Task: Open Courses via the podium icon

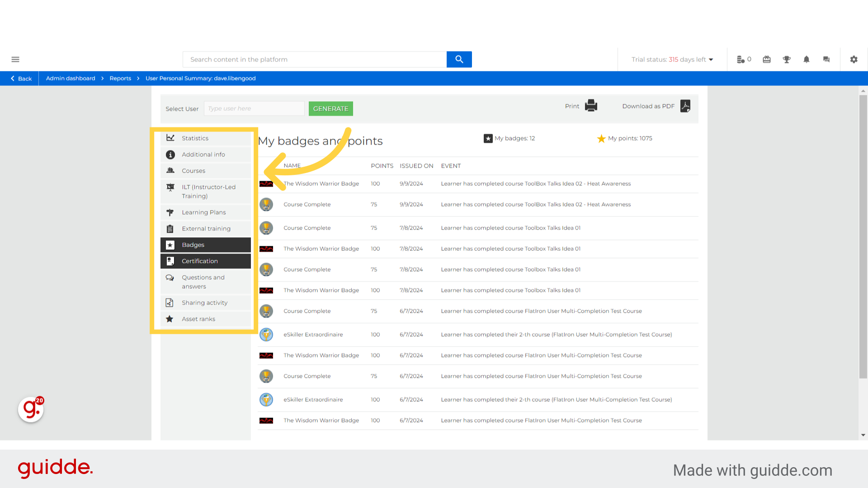Action: 170,170
